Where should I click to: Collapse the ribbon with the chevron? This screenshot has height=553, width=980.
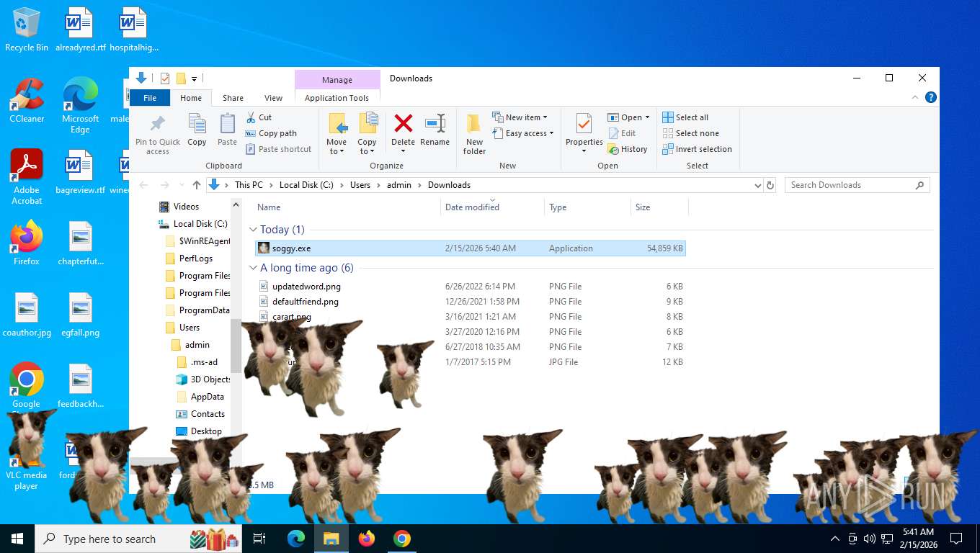915,97
